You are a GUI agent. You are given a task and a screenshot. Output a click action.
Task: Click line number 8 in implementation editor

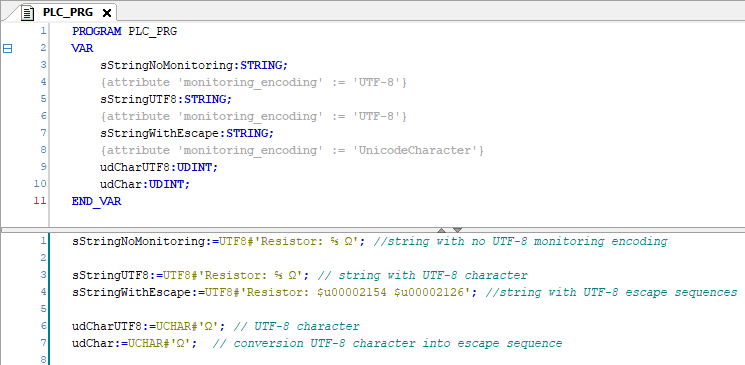44,360
